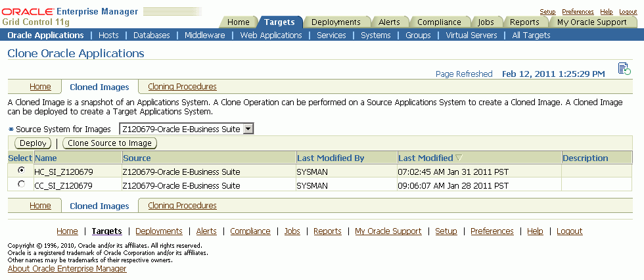Image resolution: width=644 pixels, height=280 pixels.
Task: Switch to the Alerts top tab
Action: pyautogui.click(x=389, y=22)
